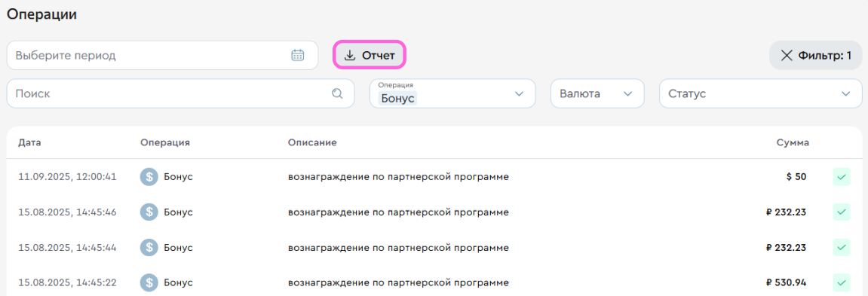Click green checkmark status on $ 50 row
Screen dimensions: 868x296
click(x=842, y=177)
